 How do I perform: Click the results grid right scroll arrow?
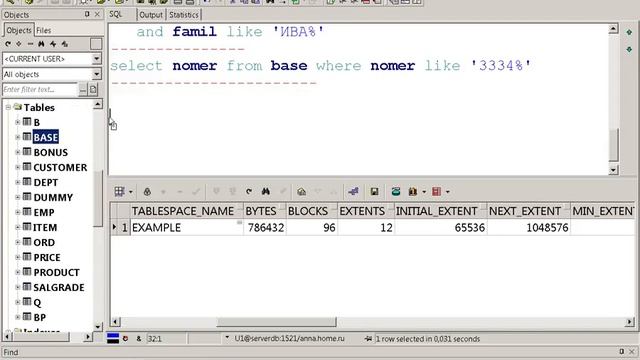point(629,322)
